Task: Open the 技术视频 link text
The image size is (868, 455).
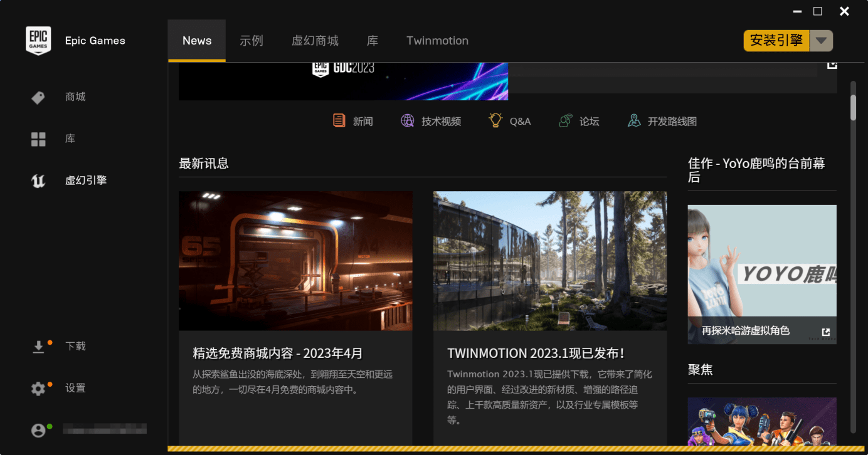Action: (442, 122)
